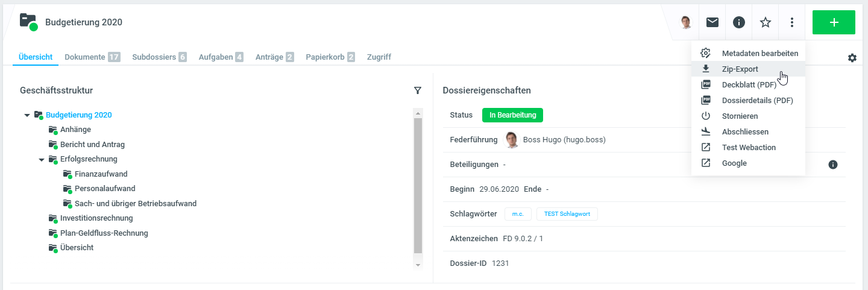Click the filter icon in Geschäftsstruktur
The image size is (868, 290).
(x=418, y=90)
